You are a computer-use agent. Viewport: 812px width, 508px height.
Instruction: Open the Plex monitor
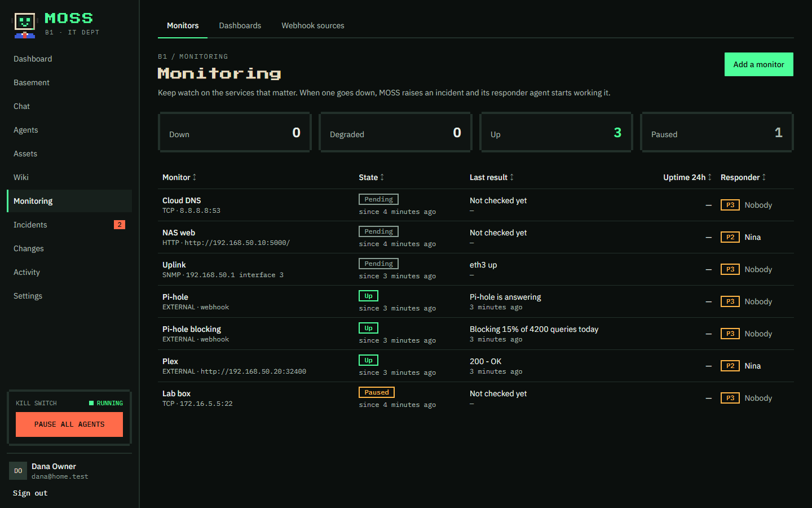click(x=170, y=361)
